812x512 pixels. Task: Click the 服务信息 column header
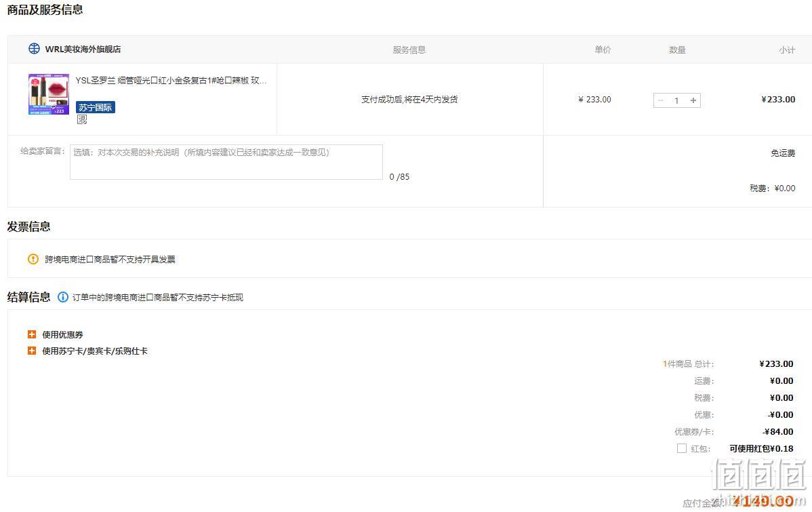pyautogui.click(x=409, y=50)
